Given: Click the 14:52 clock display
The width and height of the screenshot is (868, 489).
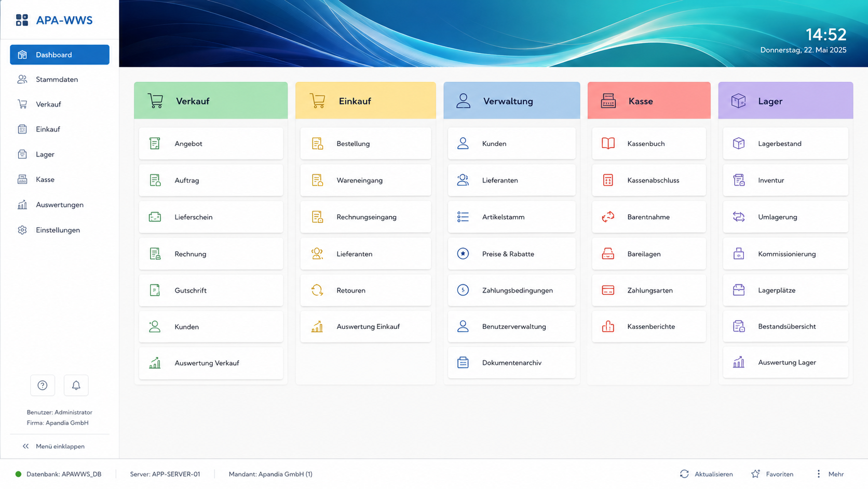Looking at the screenshot, I should point(826,34).
